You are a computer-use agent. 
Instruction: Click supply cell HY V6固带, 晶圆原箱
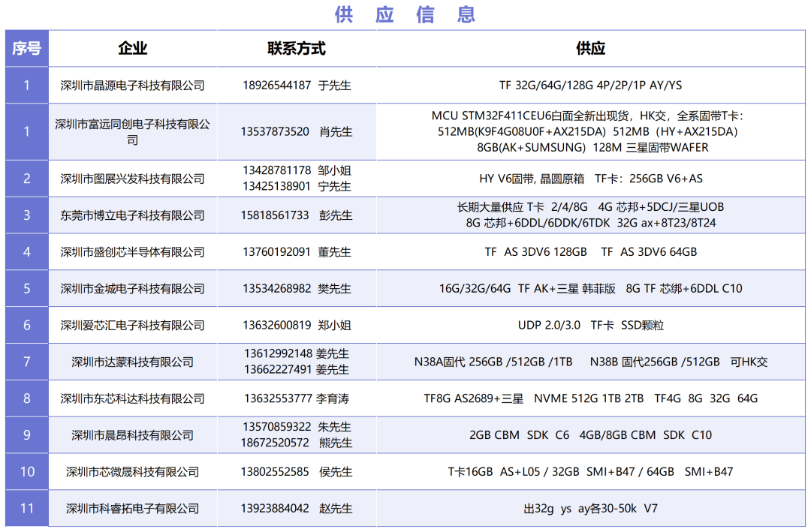tap(591, 179)
